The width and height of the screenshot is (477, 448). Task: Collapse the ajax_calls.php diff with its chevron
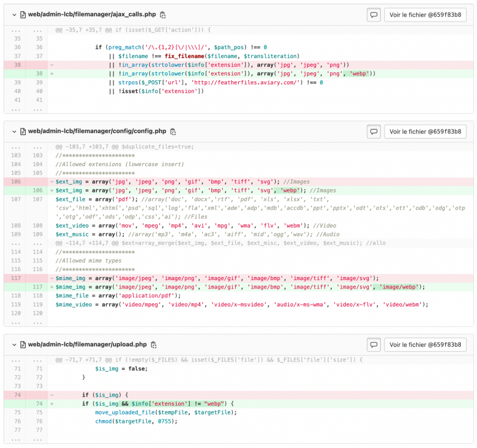pos(13,14)
